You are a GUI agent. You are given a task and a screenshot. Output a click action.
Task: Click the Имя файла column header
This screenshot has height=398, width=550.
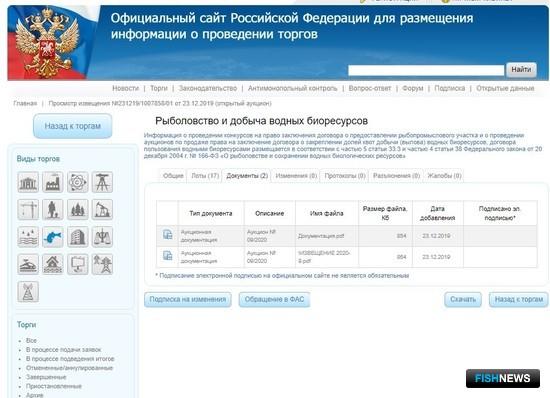tap(327, 213)
